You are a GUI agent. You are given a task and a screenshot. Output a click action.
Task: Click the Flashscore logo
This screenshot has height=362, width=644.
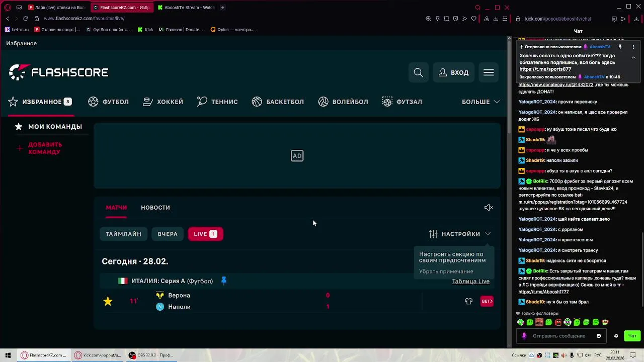(58, 72)
